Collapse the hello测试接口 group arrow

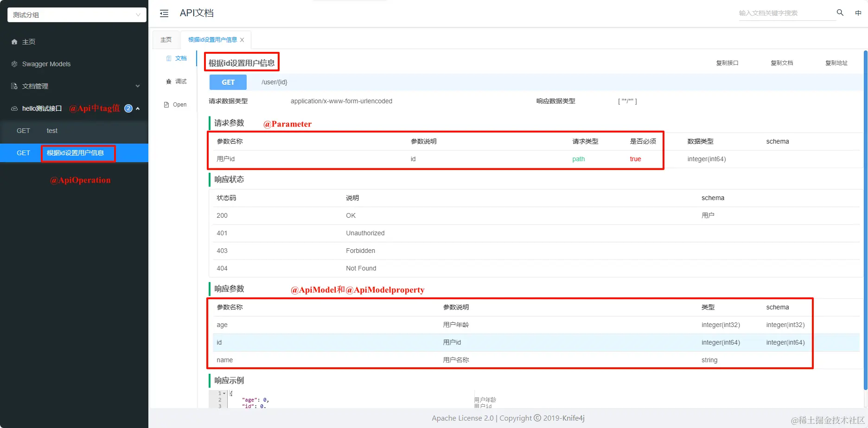[138, 108]
